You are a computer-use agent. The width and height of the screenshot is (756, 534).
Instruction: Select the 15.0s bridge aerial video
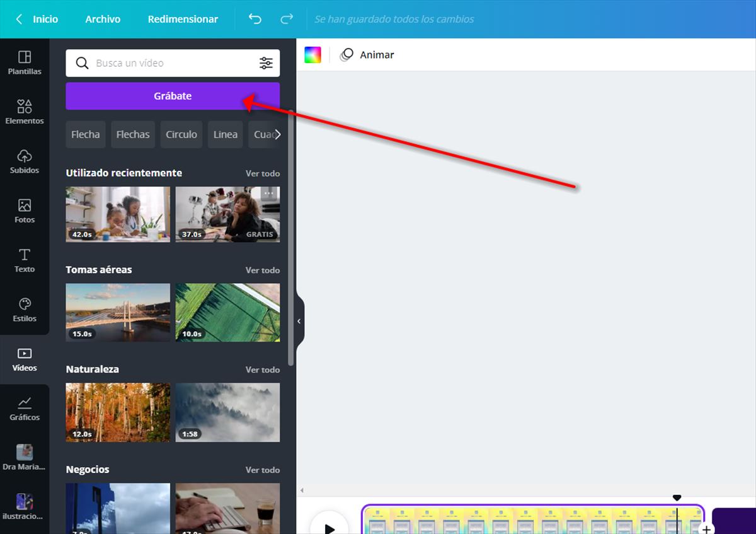click(118, 312)
